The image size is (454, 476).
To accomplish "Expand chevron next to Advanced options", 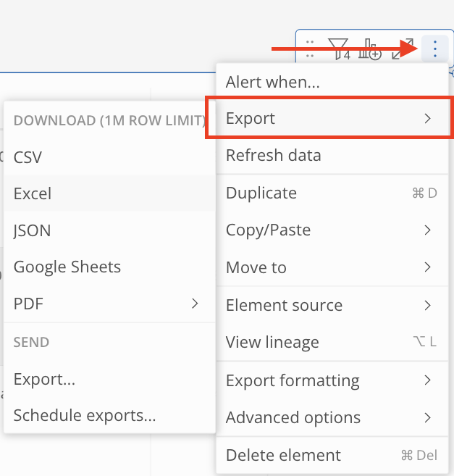I will pyautogui.click(x=428, y=417).
